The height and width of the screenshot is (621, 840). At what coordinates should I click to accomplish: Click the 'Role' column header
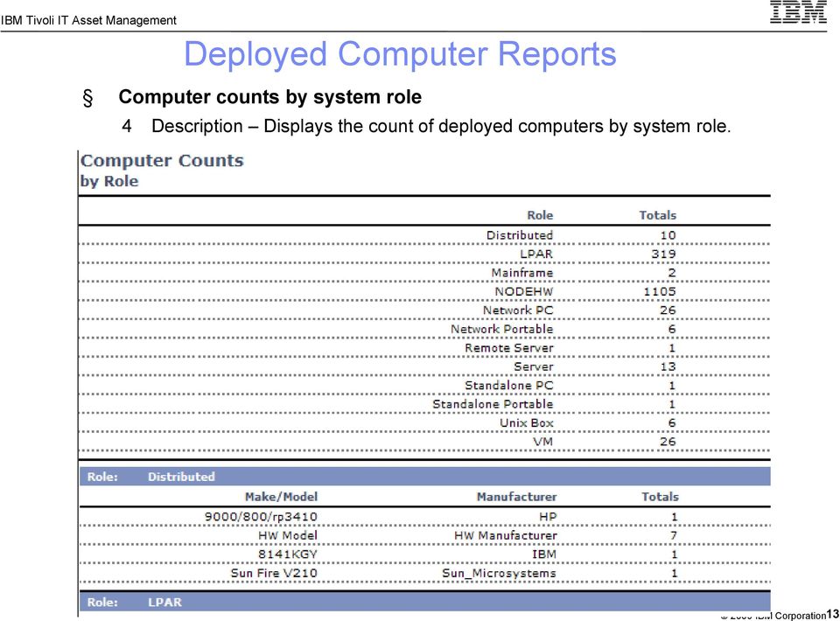540,215
